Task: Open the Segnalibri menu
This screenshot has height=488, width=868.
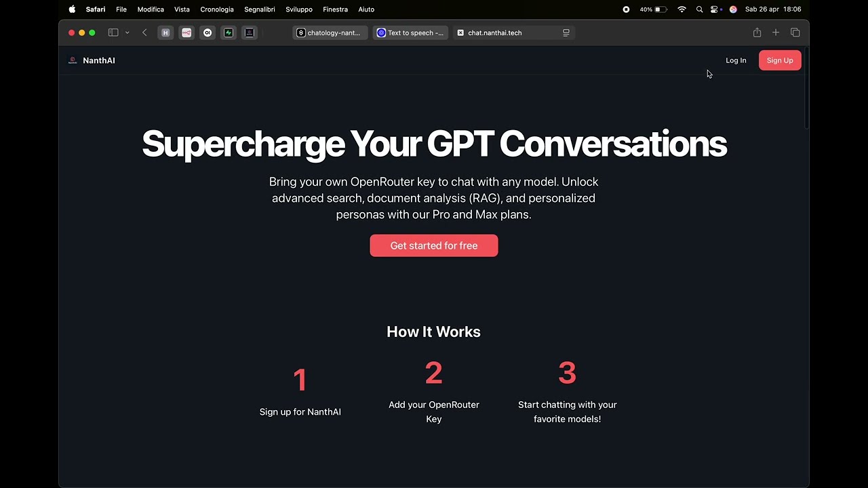Action: tap(260, 9)
